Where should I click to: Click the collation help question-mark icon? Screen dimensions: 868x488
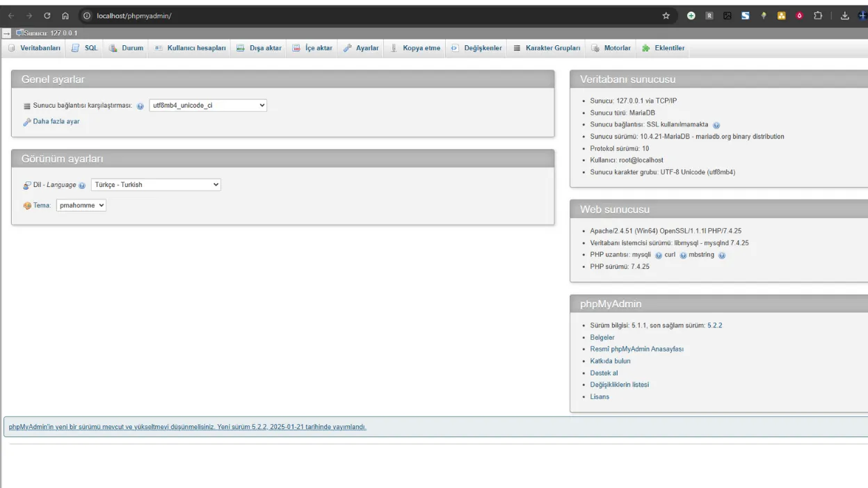coord(140,106)
